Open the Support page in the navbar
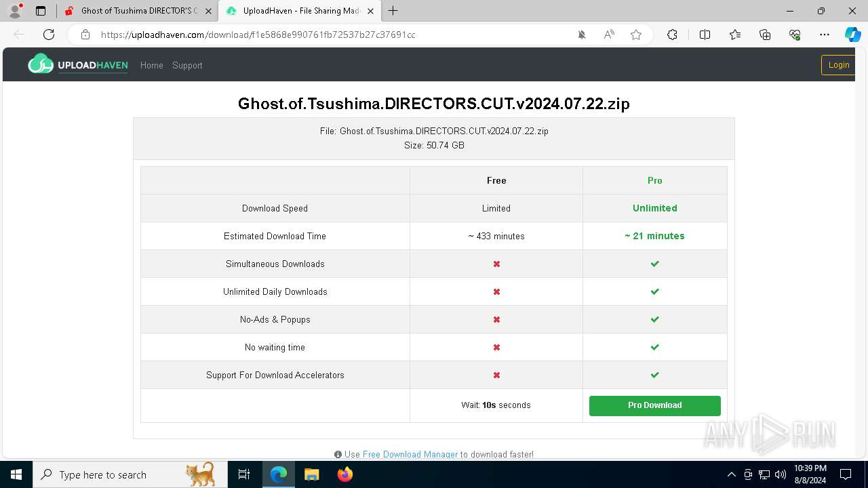868x488 pixels. coord(187,66)
